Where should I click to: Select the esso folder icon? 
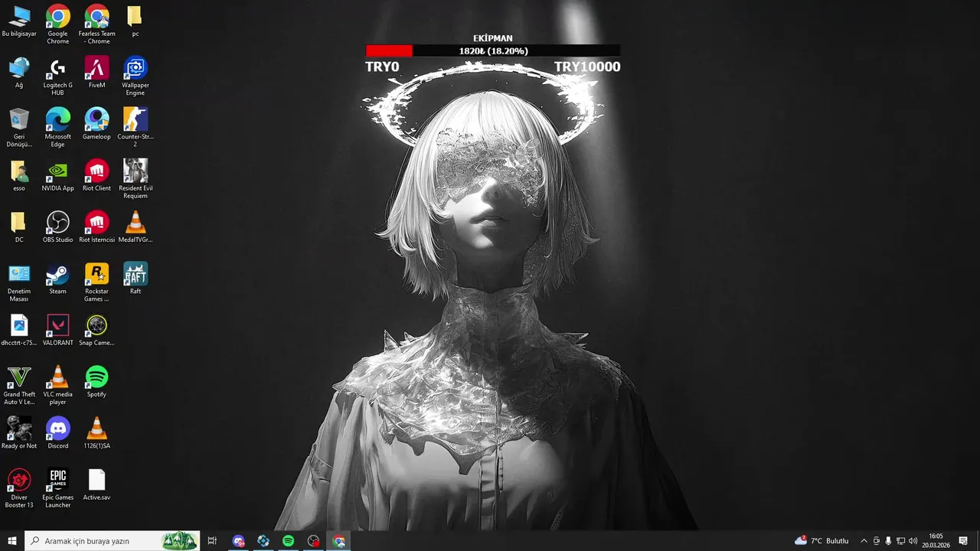click(x=19, y=176)
